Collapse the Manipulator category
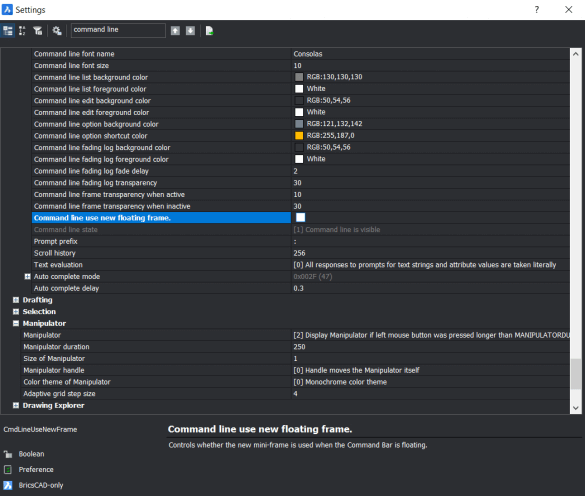The image size is (585, 496). (16, 324)
